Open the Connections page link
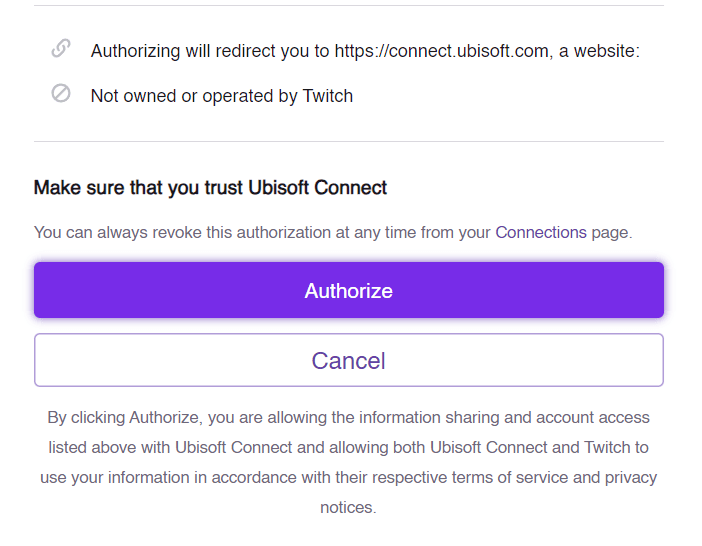Viewport: 702px width, 546px height. 541,232
